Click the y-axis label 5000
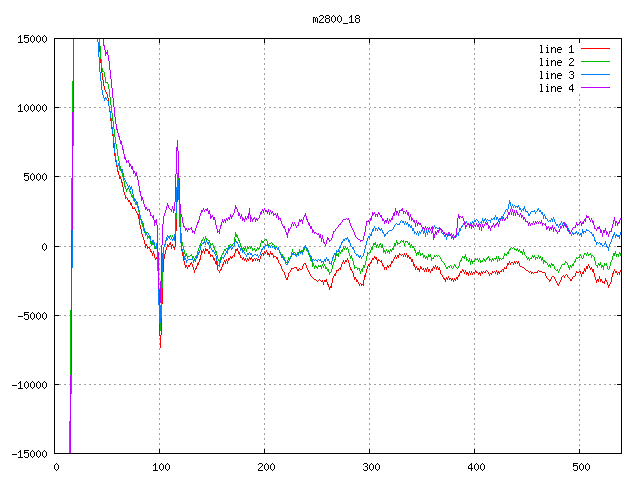Screen dimensions: 640x480 click(x=36, y=177)
